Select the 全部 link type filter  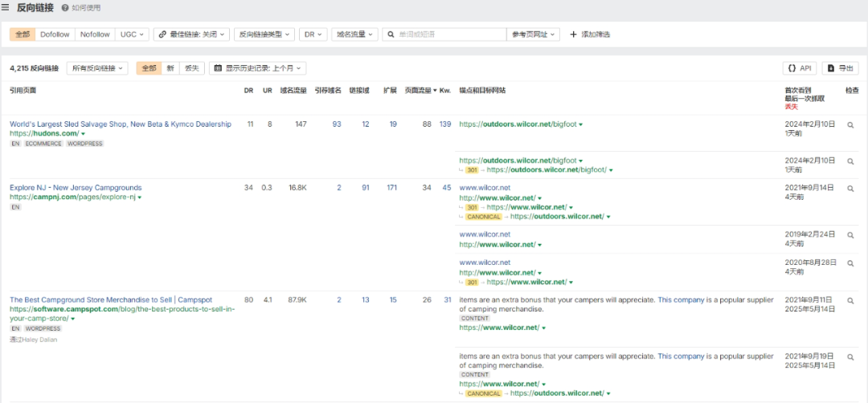tap(23, 35)
